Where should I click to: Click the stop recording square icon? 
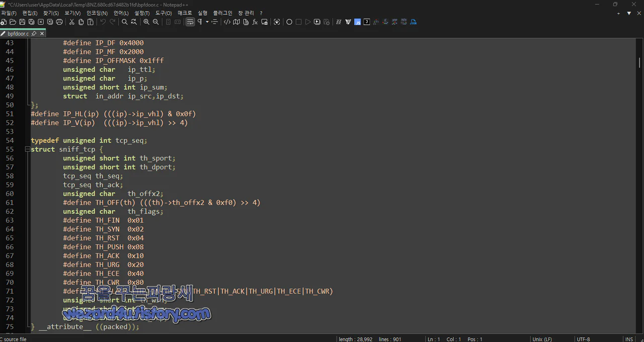(x=298, y=22)
